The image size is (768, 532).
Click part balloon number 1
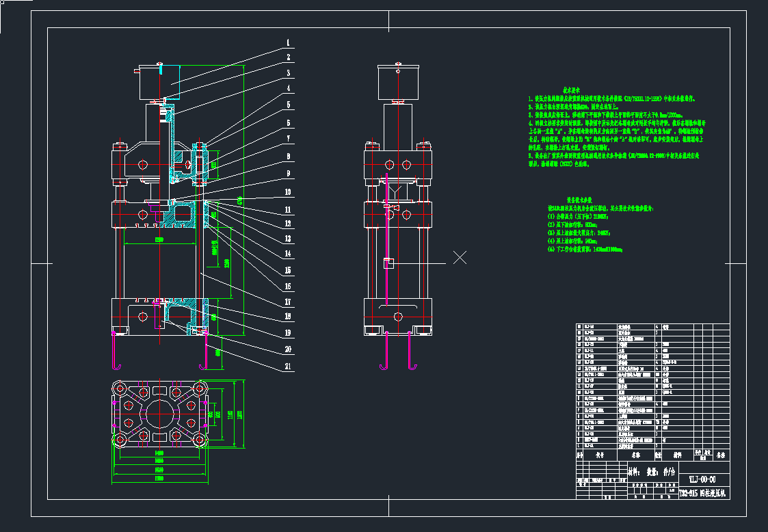point(288,42)
